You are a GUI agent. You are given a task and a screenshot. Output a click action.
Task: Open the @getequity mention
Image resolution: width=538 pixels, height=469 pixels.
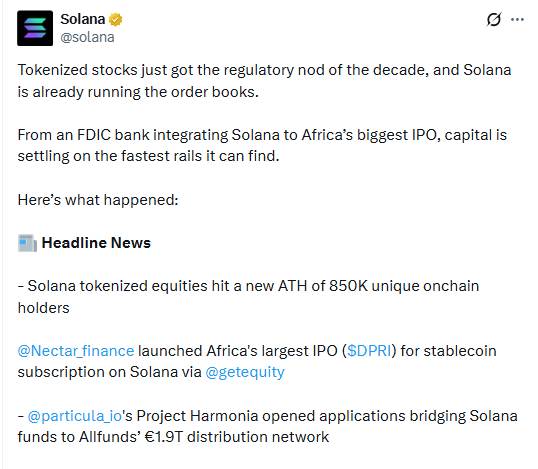pos(245,372)
